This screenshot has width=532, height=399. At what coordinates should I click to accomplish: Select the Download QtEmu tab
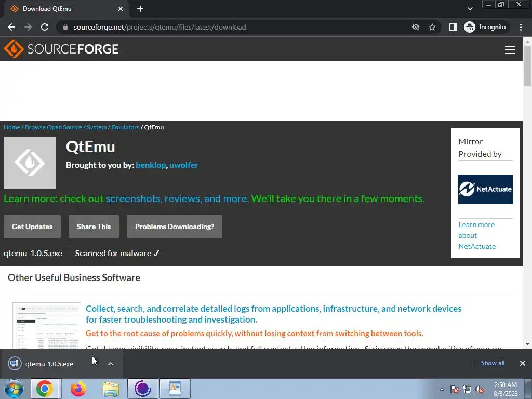click(x=66, y=9)
